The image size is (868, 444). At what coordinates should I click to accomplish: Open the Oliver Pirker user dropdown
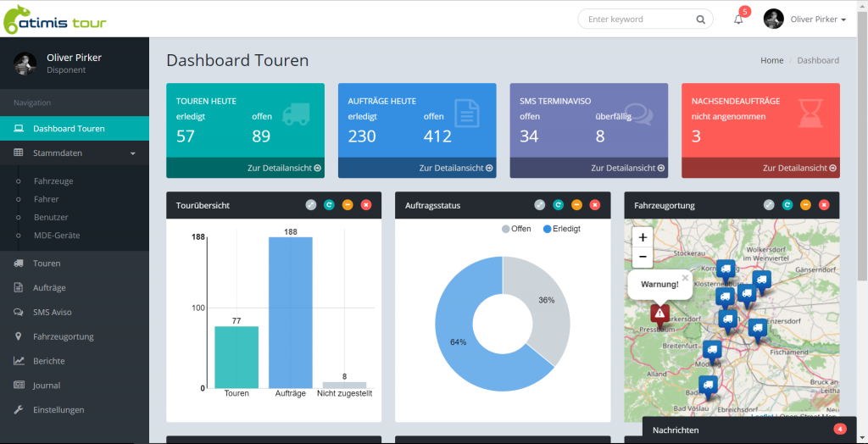click(x=818, y=19)
